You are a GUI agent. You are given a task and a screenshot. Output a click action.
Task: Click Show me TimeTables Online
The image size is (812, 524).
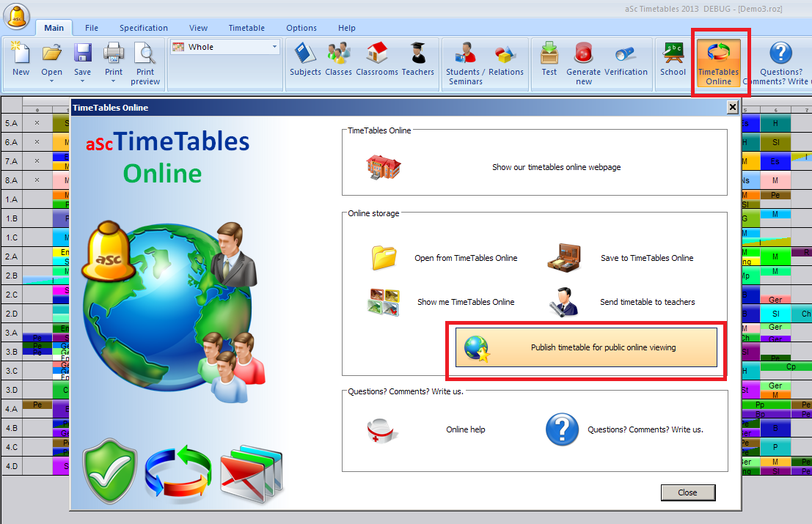[x=466, y=301]
